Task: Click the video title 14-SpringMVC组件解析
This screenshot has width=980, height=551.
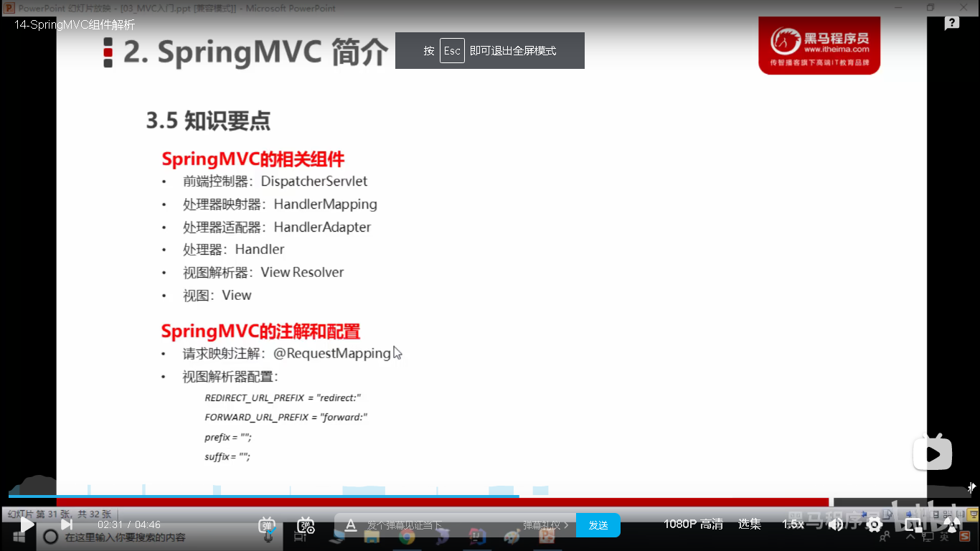Action: (75, 24)
